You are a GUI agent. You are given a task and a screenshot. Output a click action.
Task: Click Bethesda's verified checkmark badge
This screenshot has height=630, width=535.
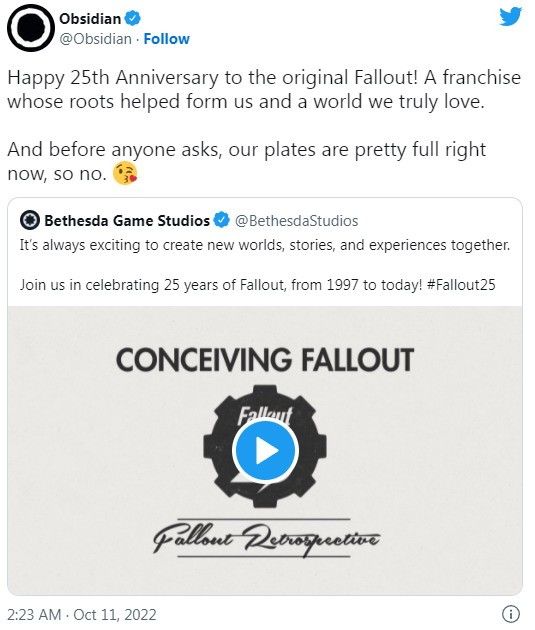[x=221, y=220]
